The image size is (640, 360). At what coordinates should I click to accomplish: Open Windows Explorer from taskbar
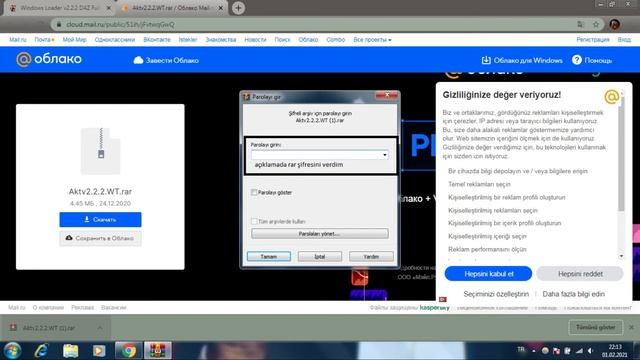point(70,351)
